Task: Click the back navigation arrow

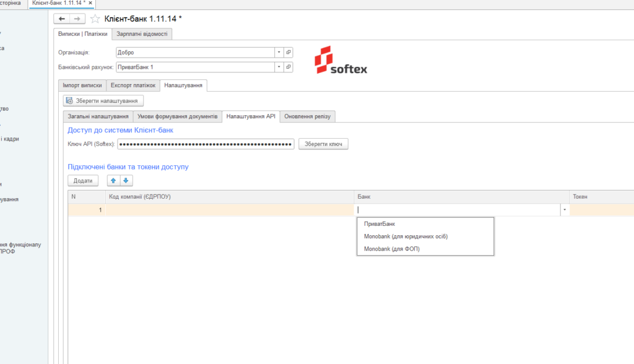Action: point(61,19)
